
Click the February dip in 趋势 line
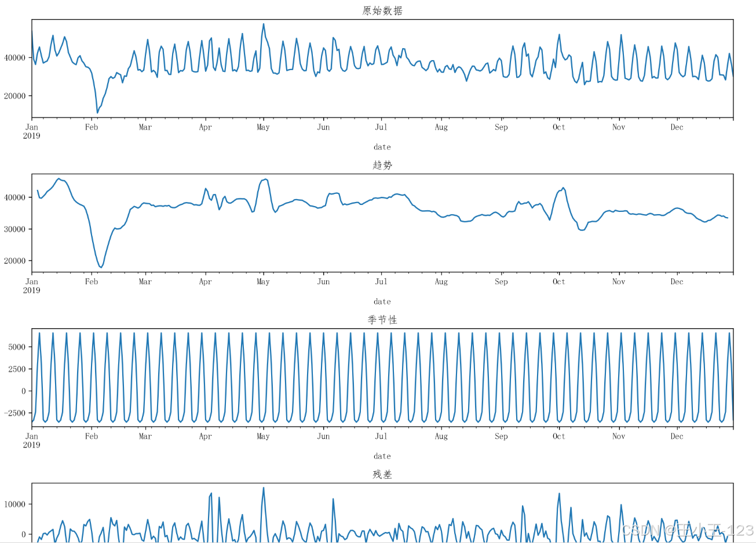(x=101, y=267)
